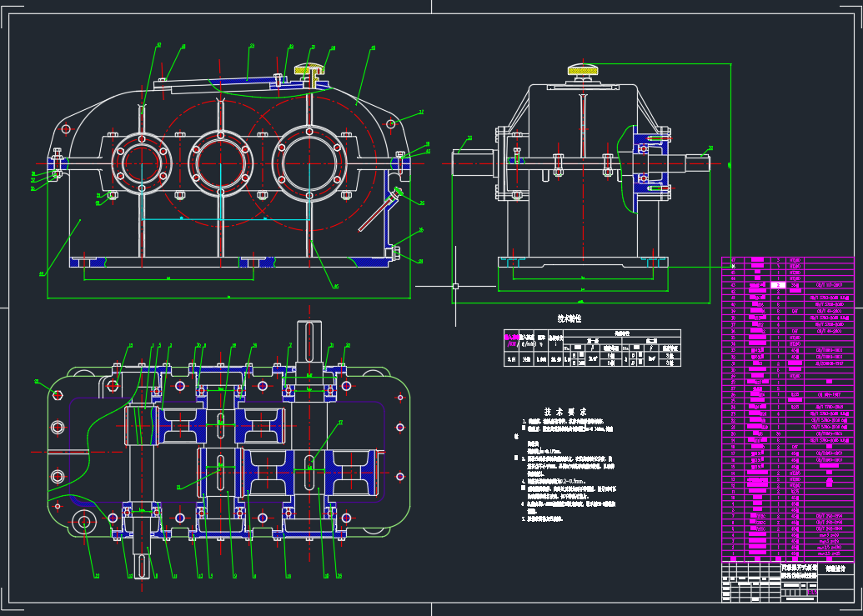Pick the large drain plug circle in top view
The image size is (863, 616).
coord(84,521)
